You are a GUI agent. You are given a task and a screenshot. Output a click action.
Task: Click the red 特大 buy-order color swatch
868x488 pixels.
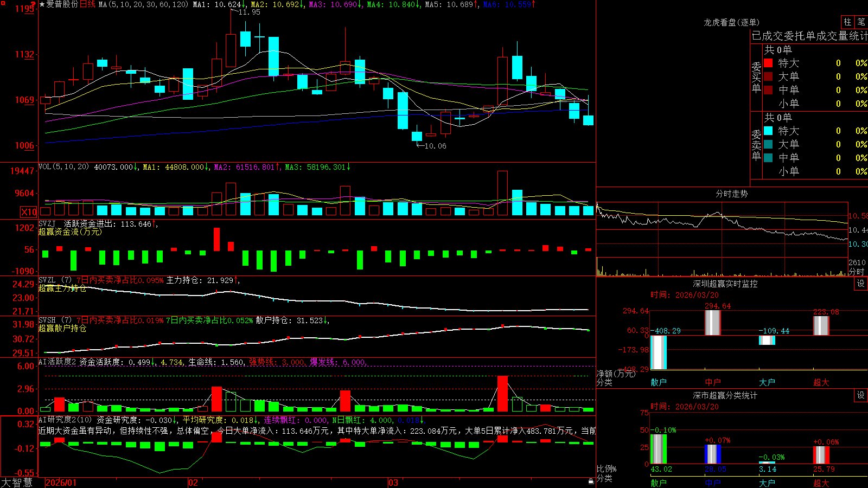[768, 63]
